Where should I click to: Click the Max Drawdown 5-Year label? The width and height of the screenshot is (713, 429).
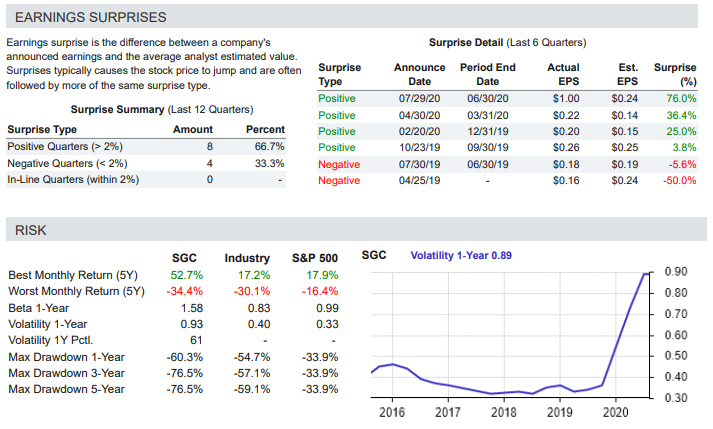click(66, 389)
